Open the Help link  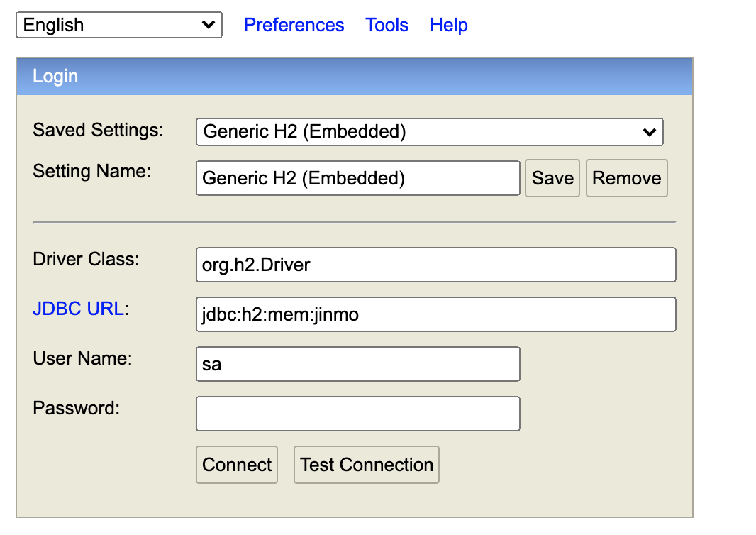[448, 25]
